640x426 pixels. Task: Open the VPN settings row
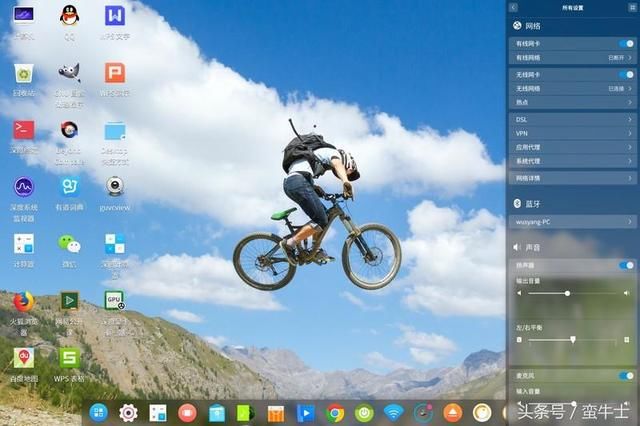(573, 133)
